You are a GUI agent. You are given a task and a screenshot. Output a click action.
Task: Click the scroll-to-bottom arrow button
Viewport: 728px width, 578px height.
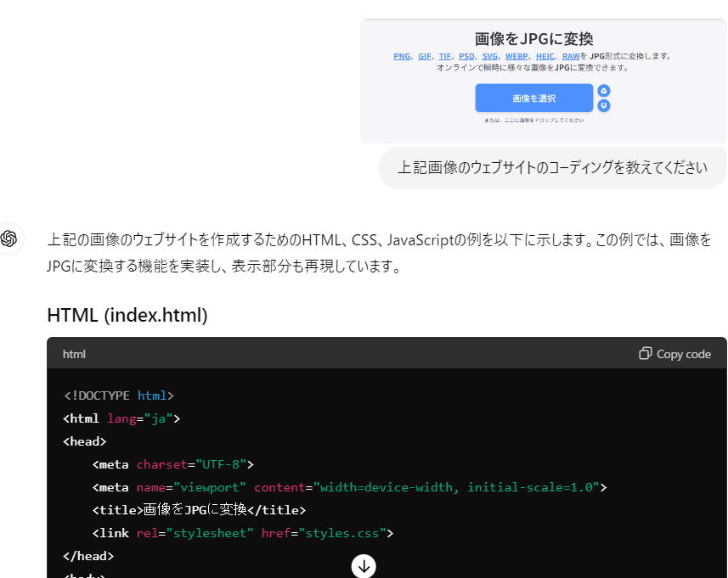click(x=364, y=566)
